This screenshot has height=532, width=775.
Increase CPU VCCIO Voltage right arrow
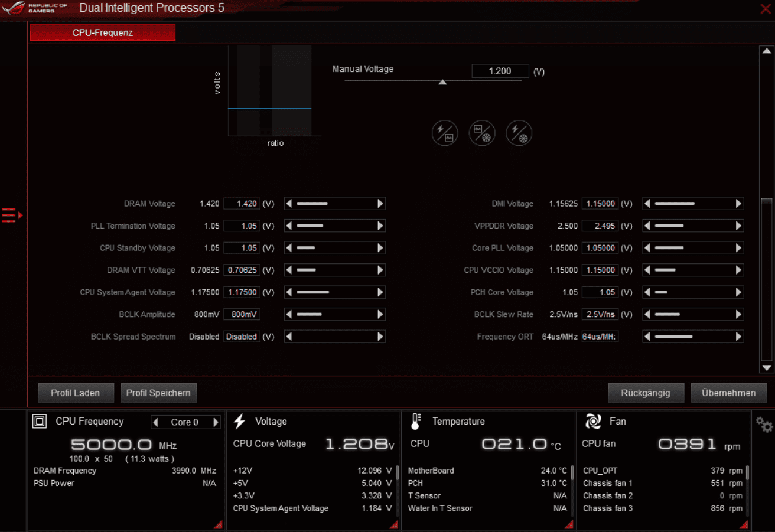coord(738,270)
